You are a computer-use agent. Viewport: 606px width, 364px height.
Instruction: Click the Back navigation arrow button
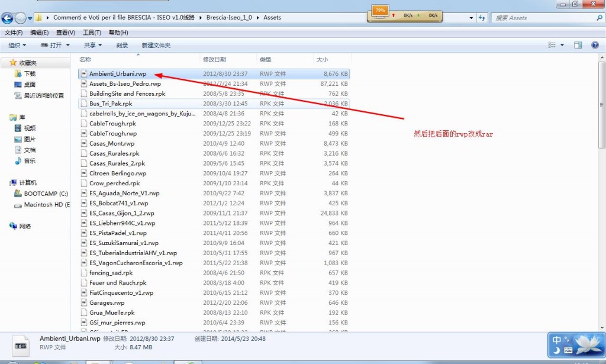[x=8, y=18]
